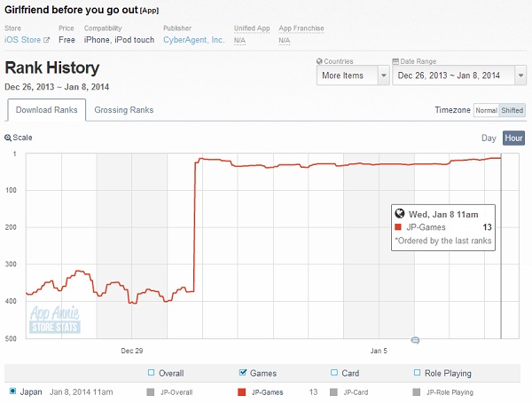Select the Download Ranks tab
The height and width of the screenshot is (403, 532).
pyautogui.click(x=46, y=110)
